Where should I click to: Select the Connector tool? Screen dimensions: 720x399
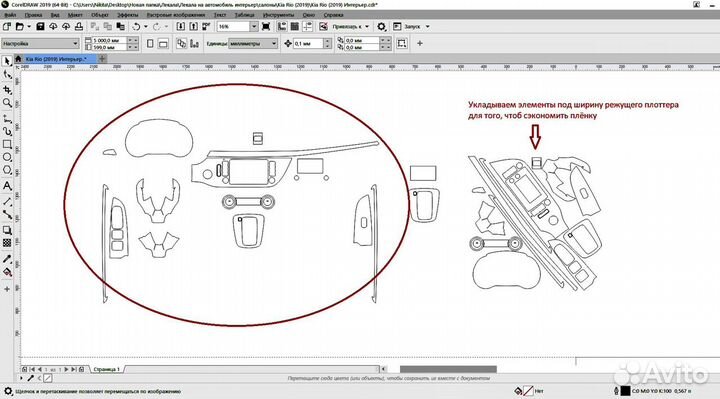click(7, 214)
